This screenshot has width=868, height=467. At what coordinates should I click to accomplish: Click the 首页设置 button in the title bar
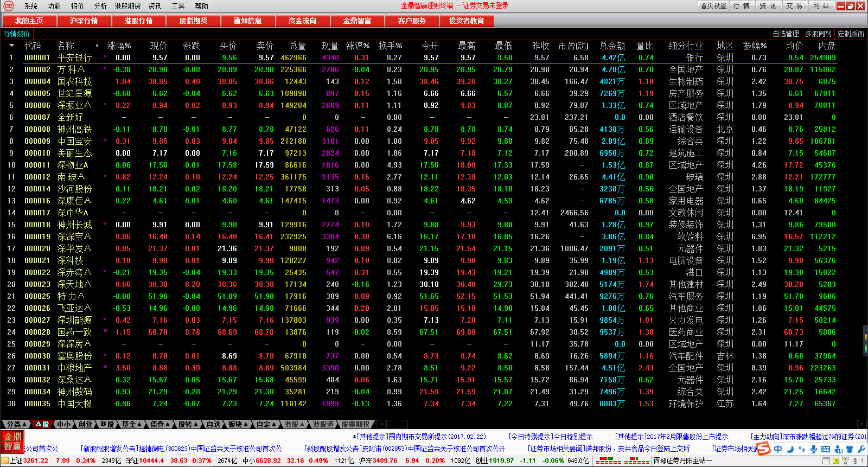click(x=714, y=6)
